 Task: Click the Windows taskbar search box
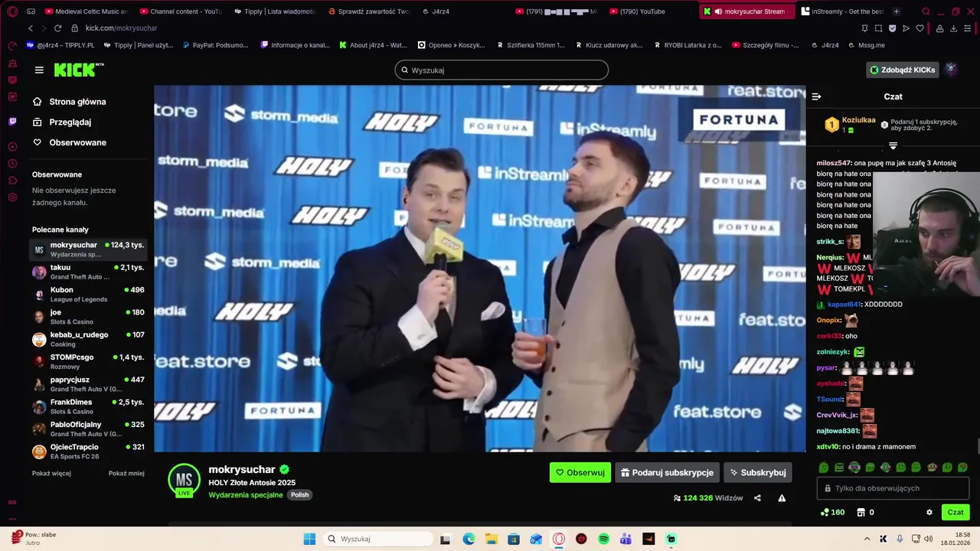tap(377, 539)
